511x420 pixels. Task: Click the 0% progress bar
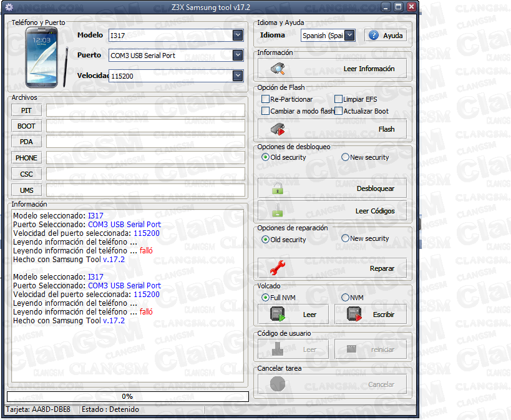(127, 396)
